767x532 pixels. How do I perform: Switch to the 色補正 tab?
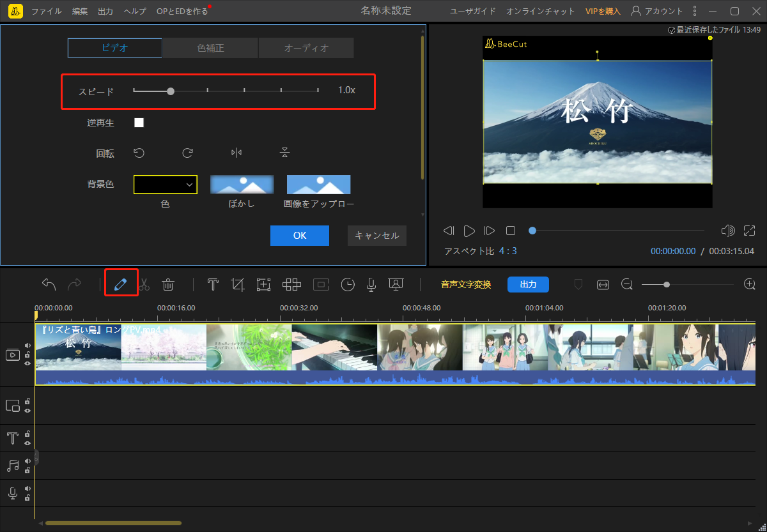pos(210,48)
